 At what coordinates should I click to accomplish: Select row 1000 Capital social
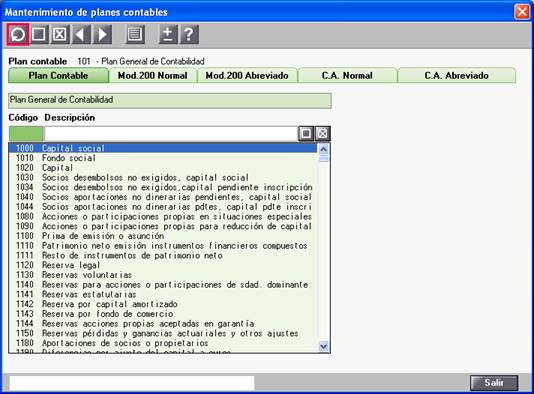point(163,148)
